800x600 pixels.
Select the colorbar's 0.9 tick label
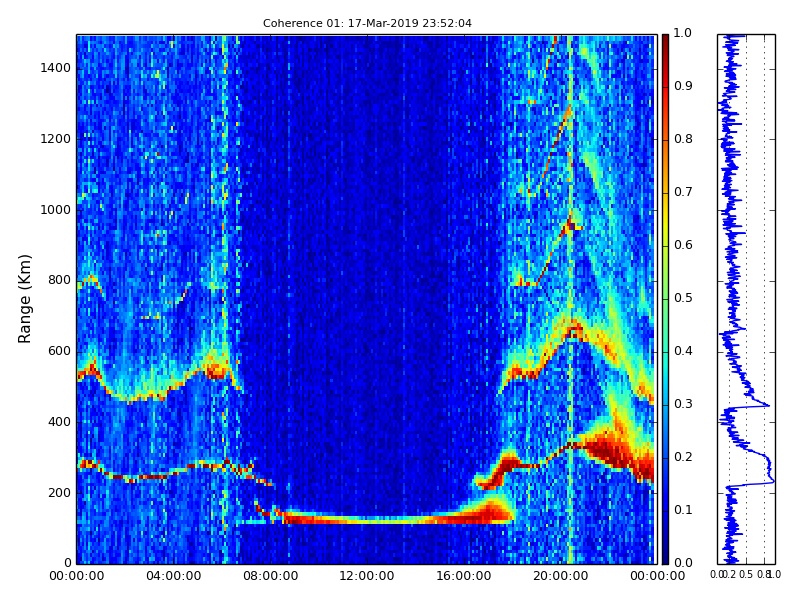coord(683,86)
